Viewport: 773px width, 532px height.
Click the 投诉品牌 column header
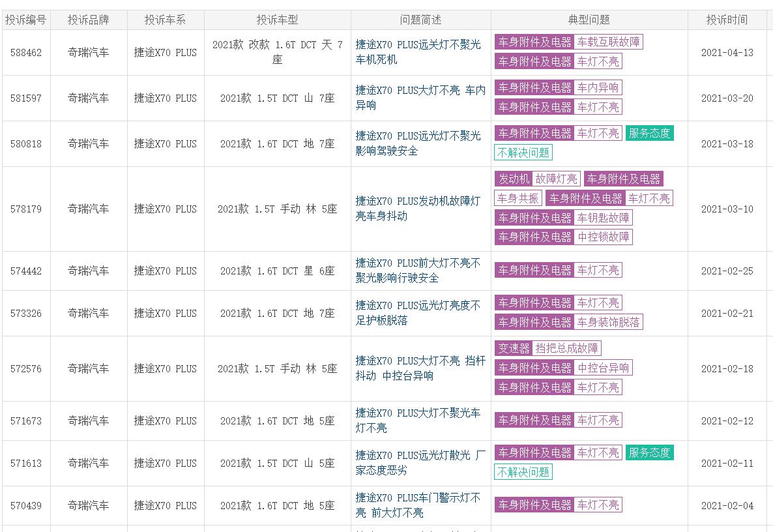(x=88, y=20)
